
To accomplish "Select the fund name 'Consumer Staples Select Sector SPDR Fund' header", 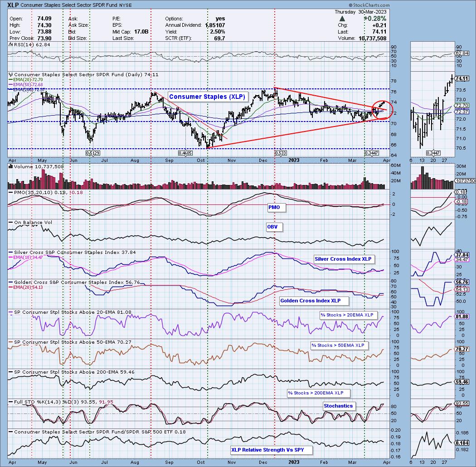I will (69, 5).
